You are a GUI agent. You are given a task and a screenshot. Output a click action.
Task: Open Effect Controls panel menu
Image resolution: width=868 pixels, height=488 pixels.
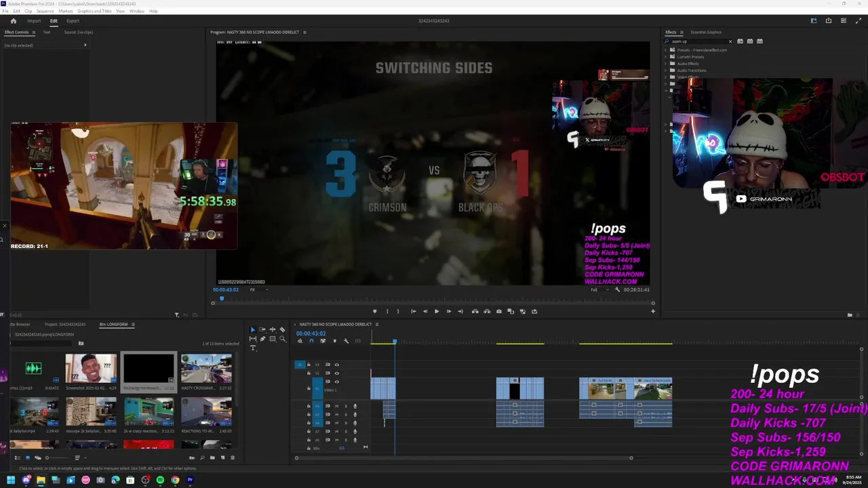(35, 32)
